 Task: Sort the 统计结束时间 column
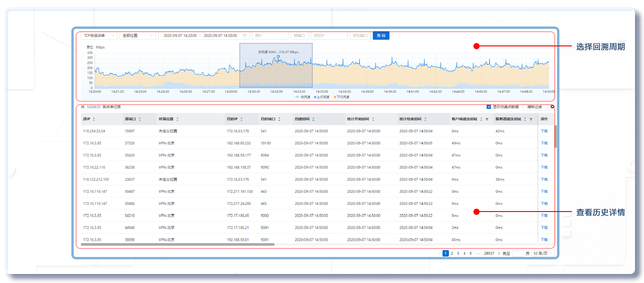[425, 119]
